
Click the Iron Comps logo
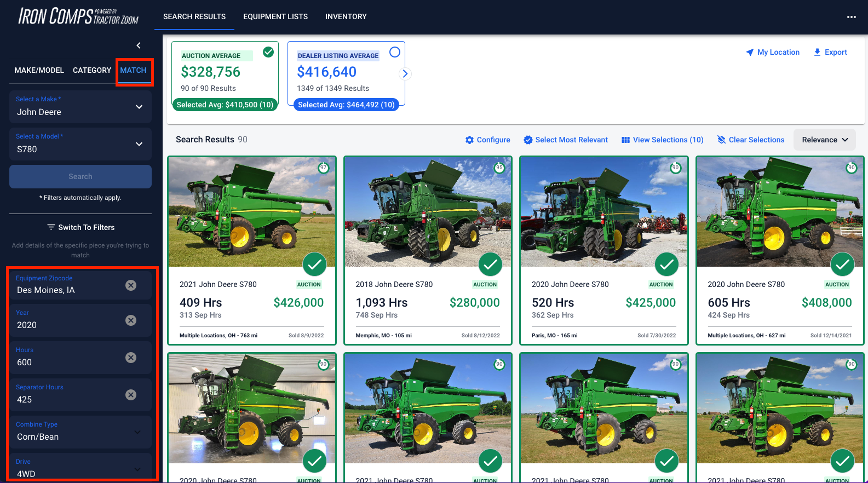(x=78, y=16)
